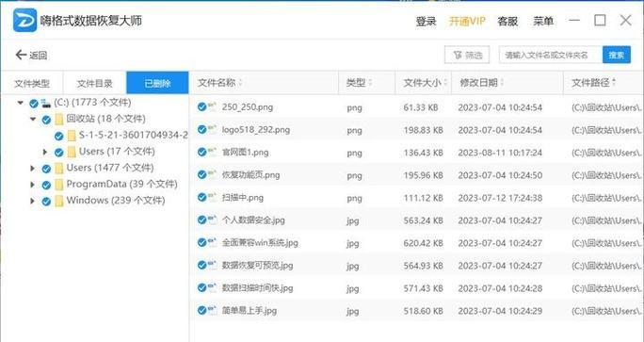Click the app logo icon
Screen dimensions: 644x342
[24, 20]
